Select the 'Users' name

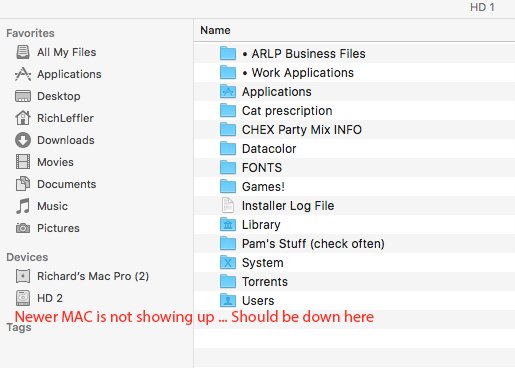click(x=258, y=301)
